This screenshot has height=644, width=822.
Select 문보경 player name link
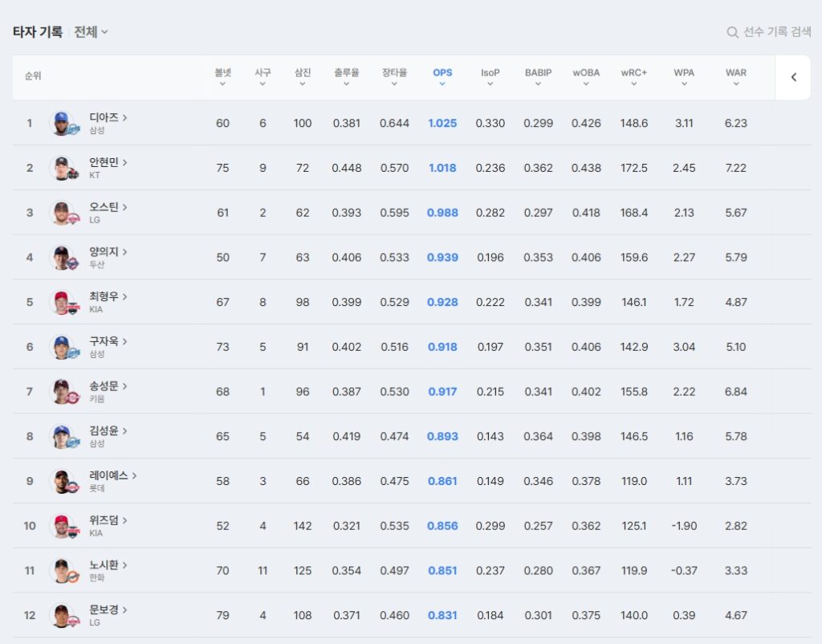108,609
